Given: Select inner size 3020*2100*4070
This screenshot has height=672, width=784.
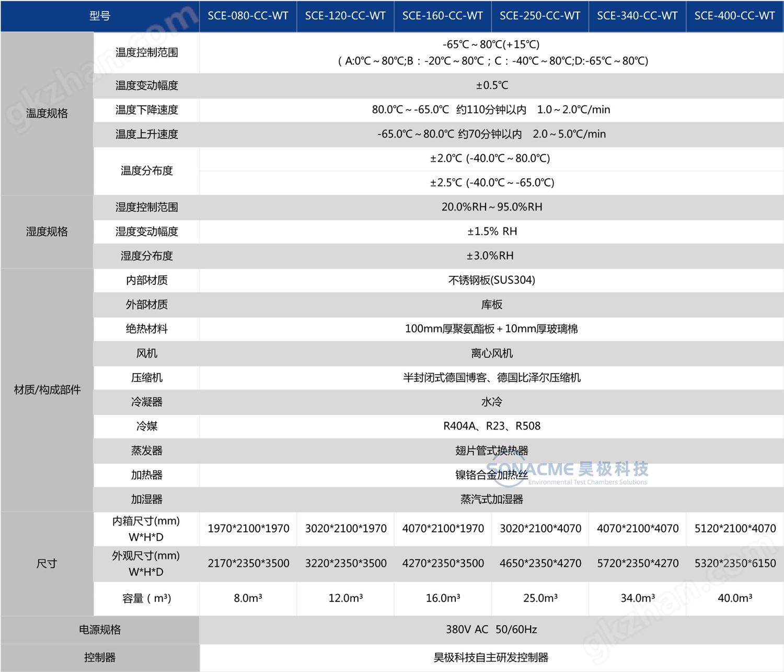Looking at the screenshot, I should tap(540, 529).
